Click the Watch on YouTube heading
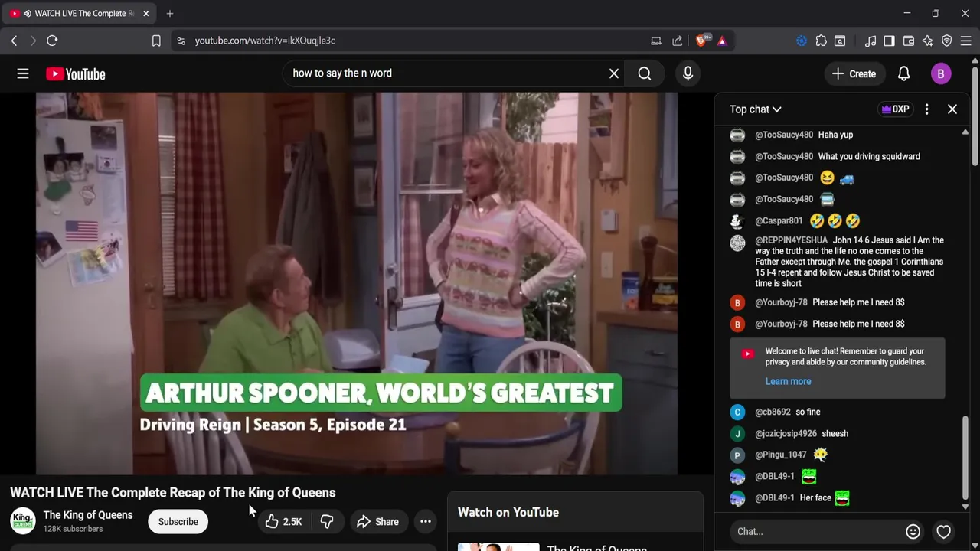 [x=508, y=513]
